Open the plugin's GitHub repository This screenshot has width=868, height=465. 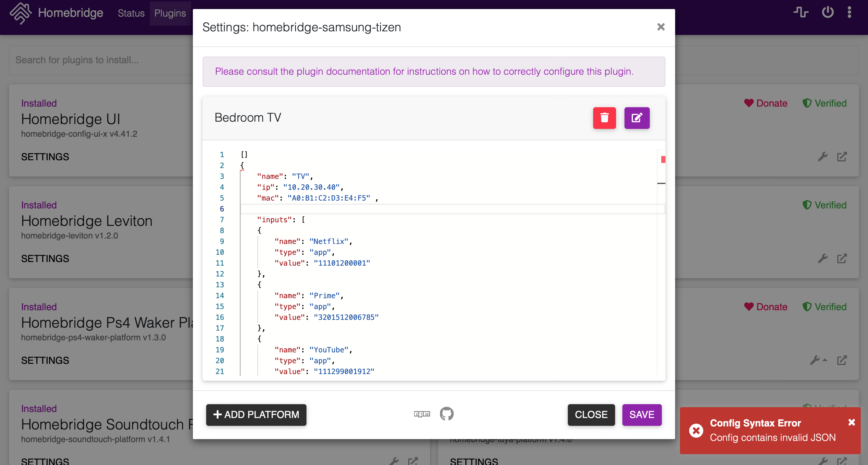click(446, 414)
